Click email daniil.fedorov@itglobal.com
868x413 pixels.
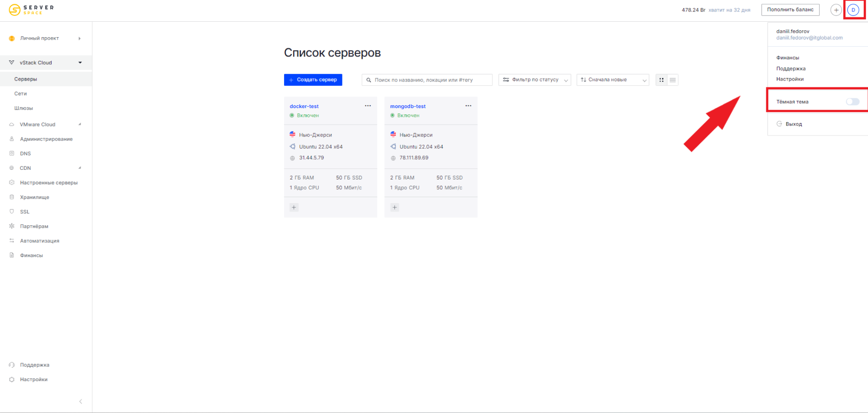point(810,38)
